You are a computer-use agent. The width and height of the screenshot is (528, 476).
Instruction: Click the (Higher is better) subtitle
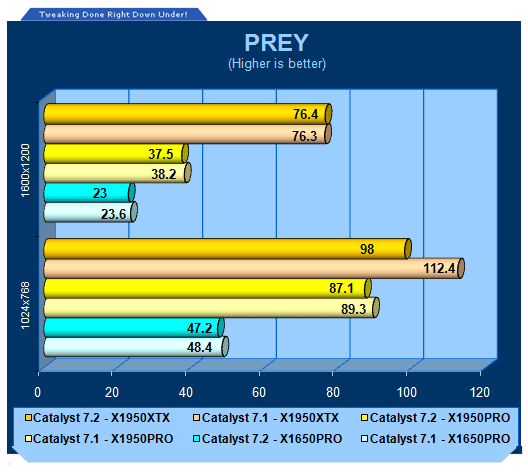pos(277,64)
